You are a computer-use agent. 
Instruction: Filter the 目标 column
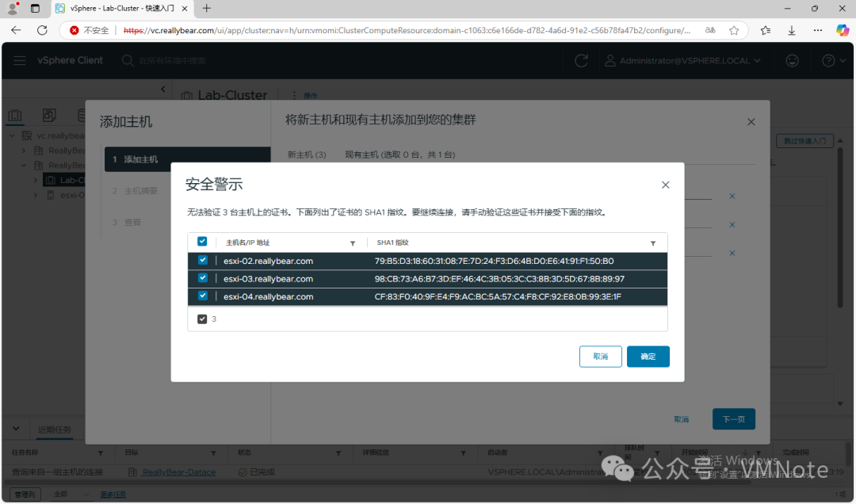(213, 453)
